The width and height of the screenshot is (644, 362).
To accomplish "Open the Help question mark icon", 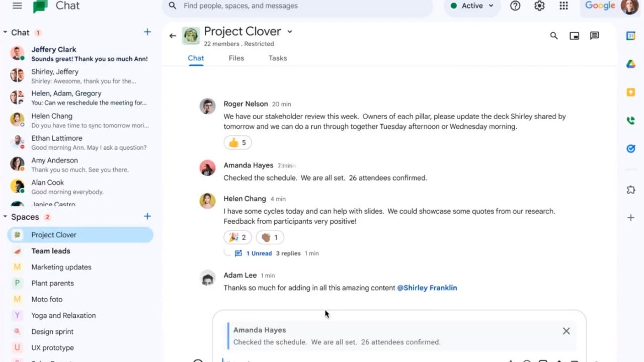I will coord(515,6).
